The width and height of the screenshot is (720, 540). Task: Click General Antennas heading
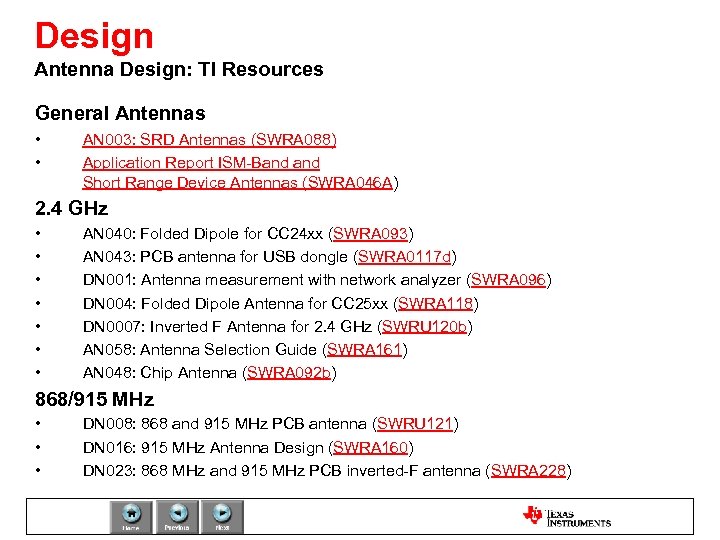tap(120, 113)
